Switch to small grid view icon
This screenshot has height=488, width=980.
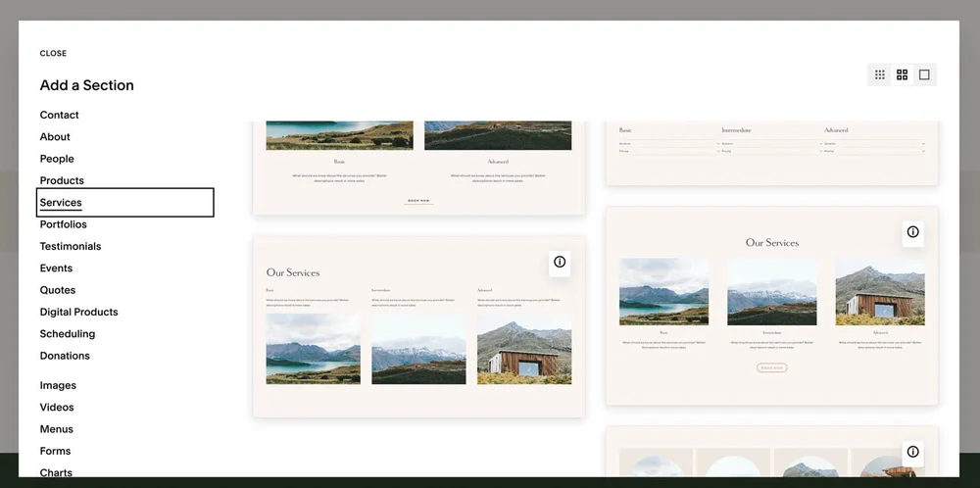[x=880, y=75]
